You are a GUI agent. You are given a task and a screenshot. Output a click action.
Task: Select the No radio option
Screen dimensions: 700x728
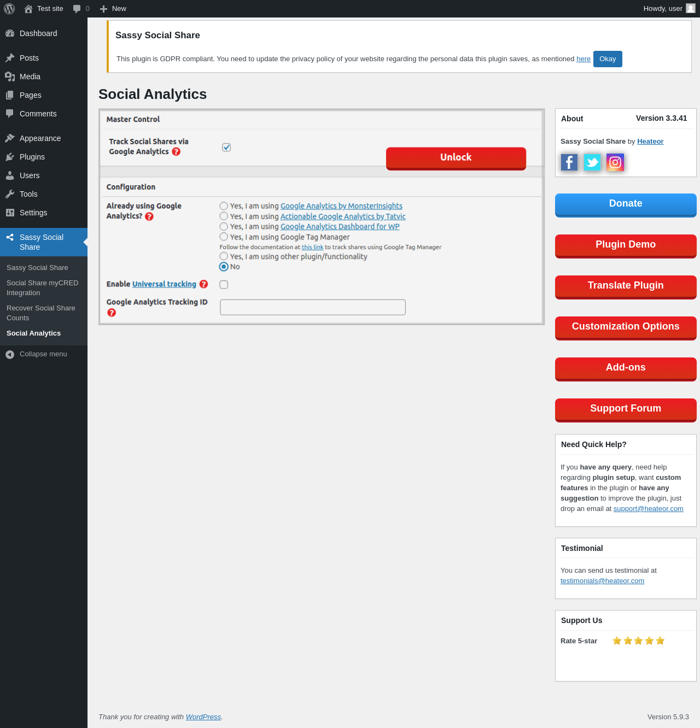224,267
